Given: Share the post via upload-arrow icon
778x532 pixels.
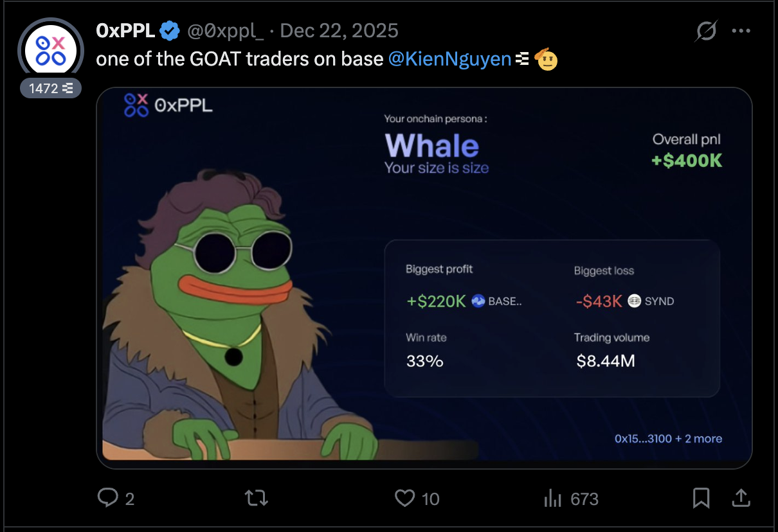Looking at the screenshot, I should (x=740, y=497).
